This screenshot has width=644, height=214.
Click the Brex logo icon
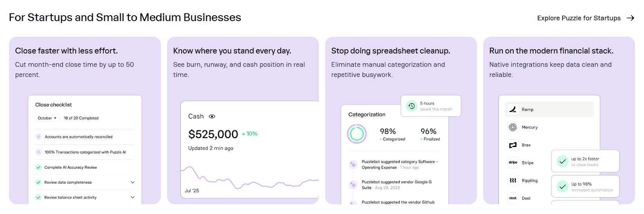point(513,145)
